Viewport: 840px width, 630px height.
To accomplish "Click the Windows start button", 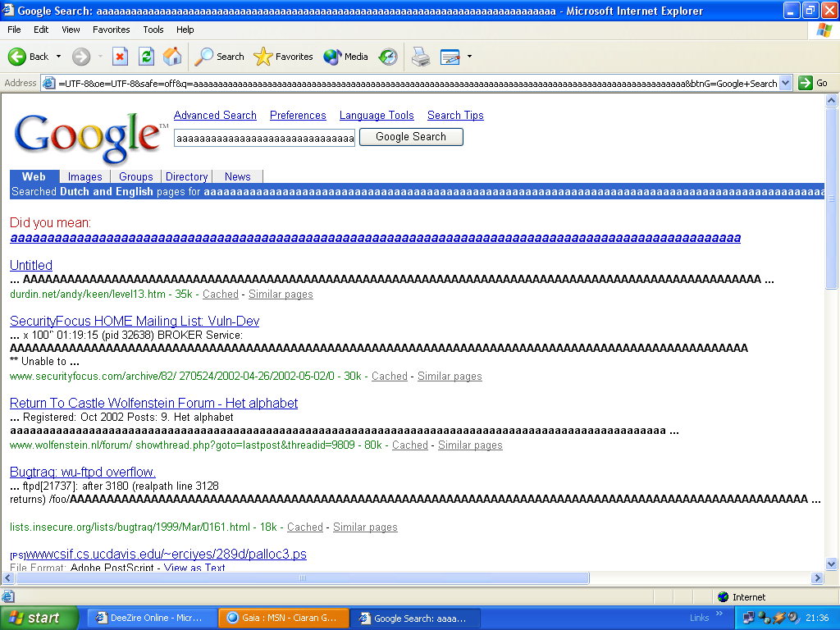I will pos(39,618).
